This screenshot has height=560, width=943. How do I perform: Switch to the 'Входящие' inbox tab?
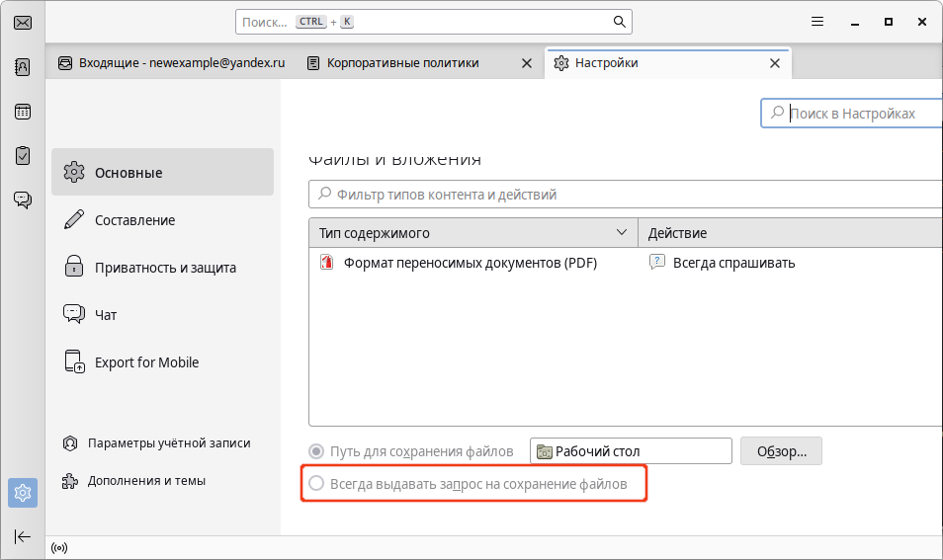[170, 63]
